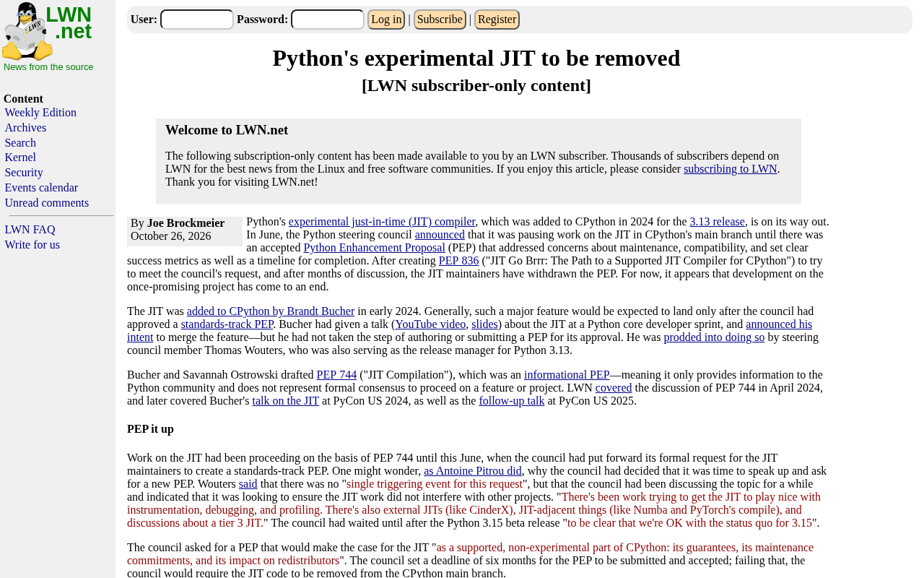Follow the 'announced his intent' link
This screenshot has height=578, width=924.
pyautogui.click(x=779, y=324)
